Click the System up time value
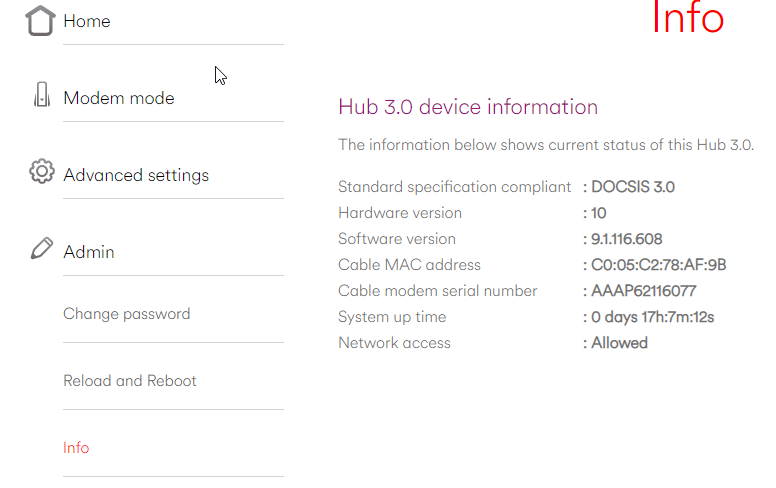The height and width of the screenshot is (488, 776). coord(652,317)
